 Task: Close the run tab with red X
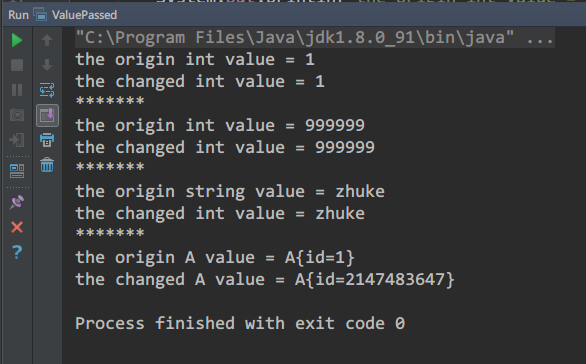[x=17, y=227]
